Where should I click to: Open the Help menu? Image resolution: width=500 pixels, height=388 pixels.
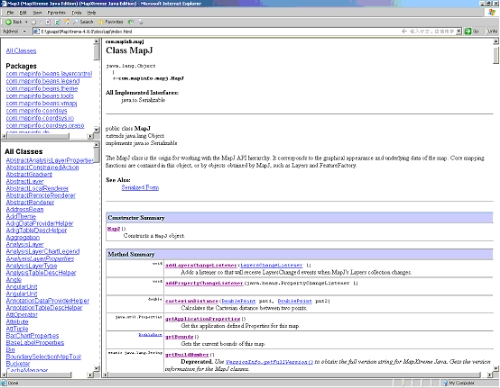tap(91, 13)
